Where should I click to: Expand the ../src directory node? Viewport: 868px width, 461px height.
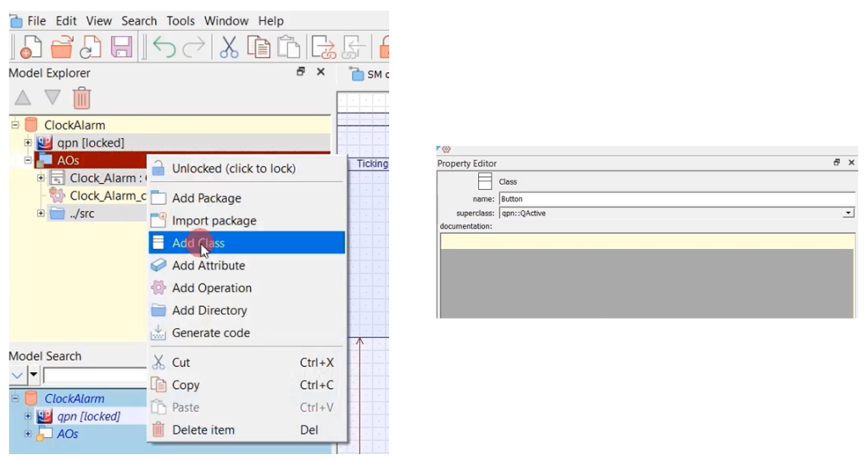coord(41,213)
